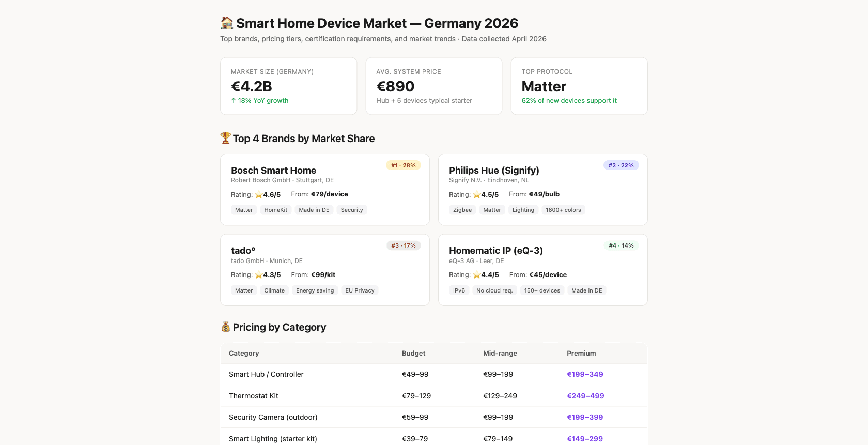The width and height of the screenshot is (868, 445).
Task: Click the Zigbee tag on Philips Hue card
Action: pyautogui.click(x=462, y=210)
